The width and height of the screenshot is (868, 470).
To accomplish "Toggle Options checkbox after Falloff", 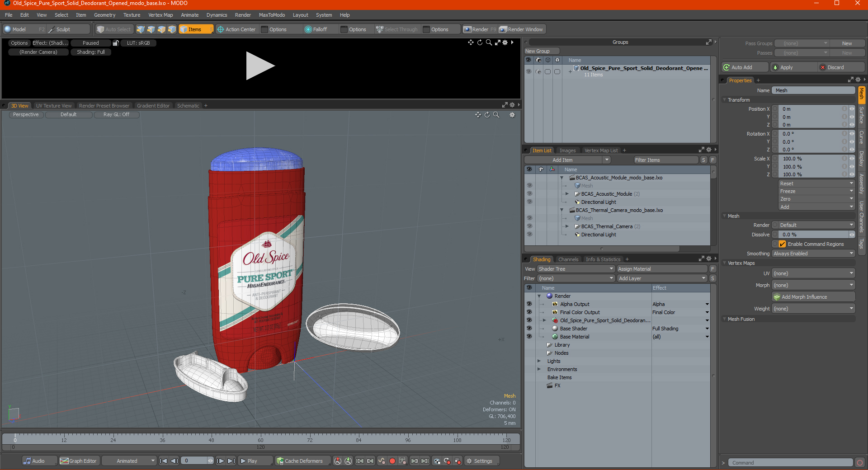I will coord(344,29).
